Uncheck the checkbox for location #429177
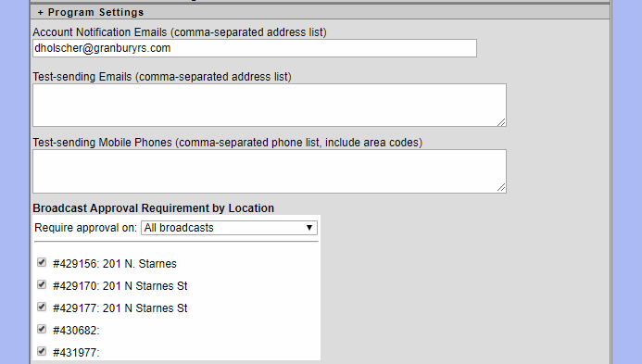642x364 pixels. click(x=42, y=307)
